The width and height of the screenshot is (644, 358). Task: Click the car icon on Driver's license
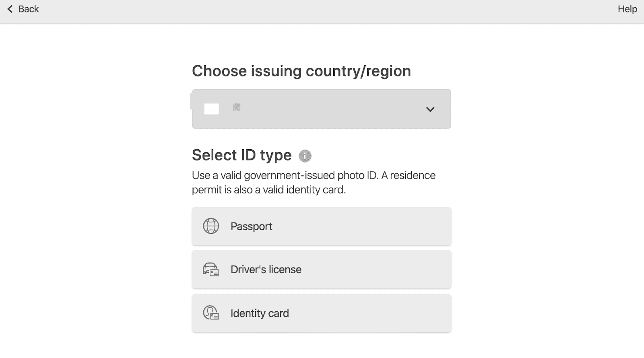tap(211, 270)
